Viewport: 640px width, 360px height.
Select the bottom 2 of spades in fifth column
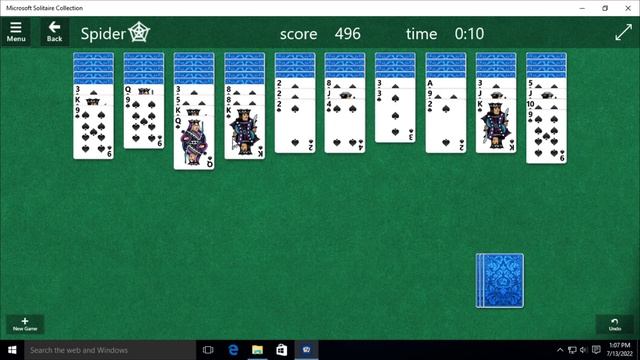(295, 126)
